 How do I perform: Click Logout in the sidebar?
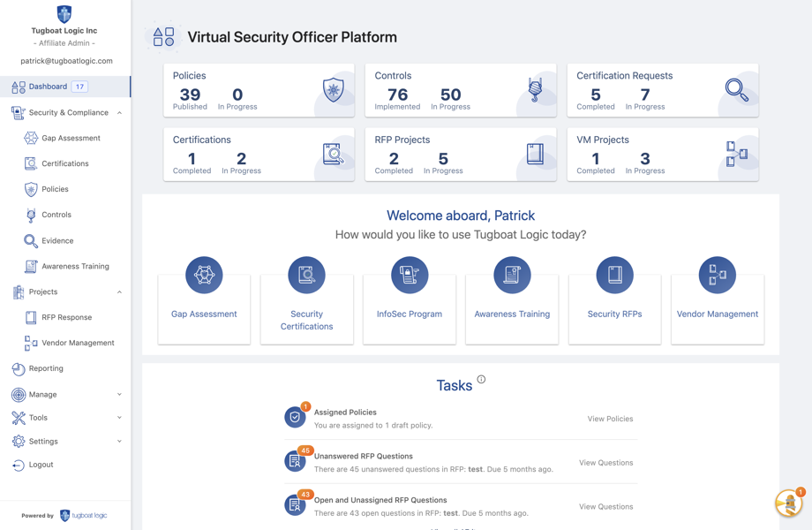41,465
